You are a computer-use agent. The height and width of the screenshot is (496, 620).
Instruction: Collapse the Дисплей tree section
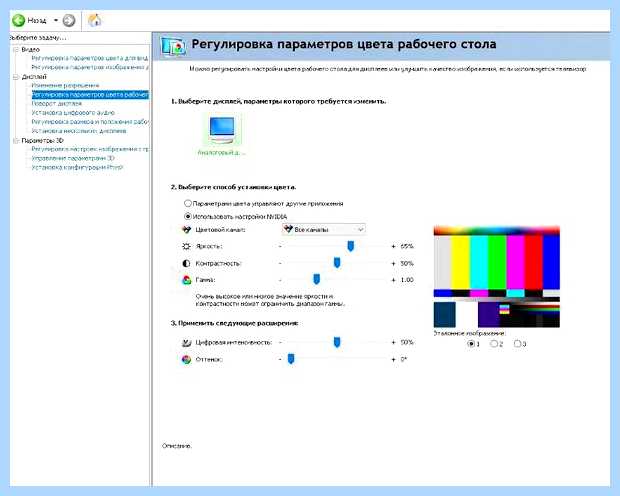pyautogui.click(x=16, y=76)
